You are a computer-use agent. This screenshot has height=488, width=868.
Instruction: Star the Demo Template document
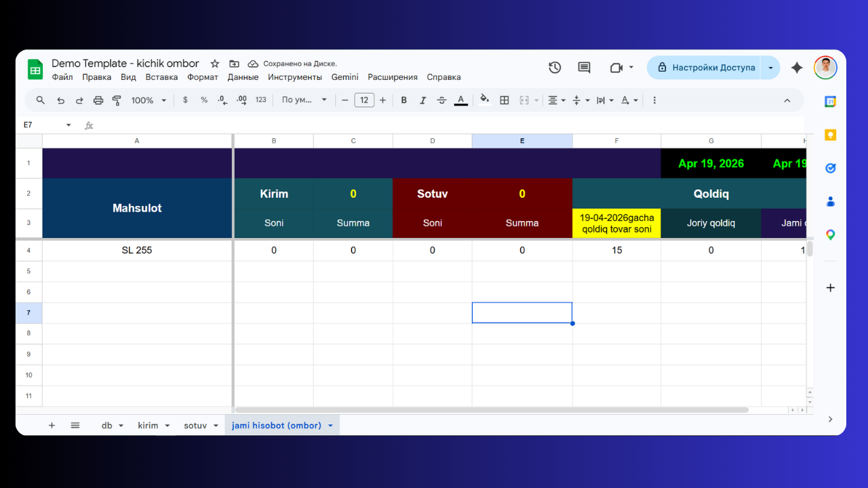click(x=215, y=64)
